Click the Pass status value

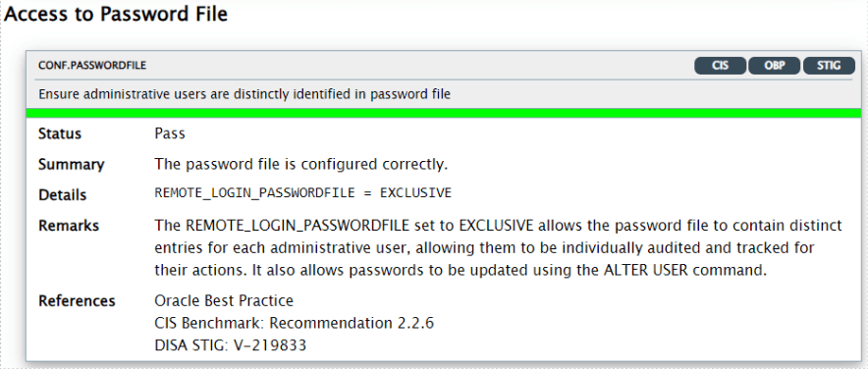click(x=170, y=133)
